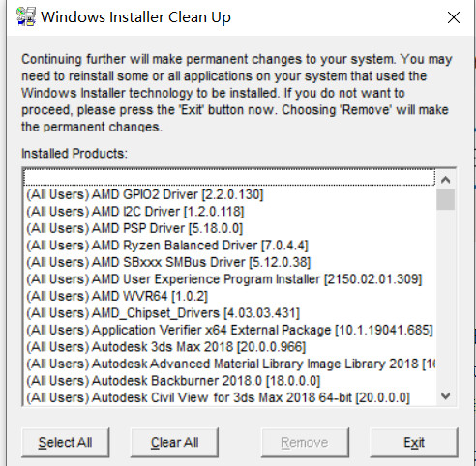Screen dimensions: 476x466
Task: Select AMD_Chipset_Drivers entry
Action: coord(229,313)
